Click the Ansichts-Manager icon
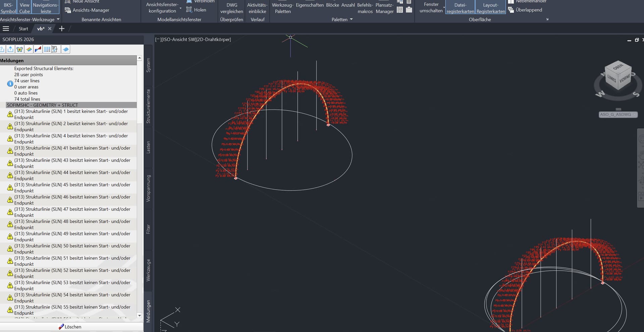 coord(68,10)
